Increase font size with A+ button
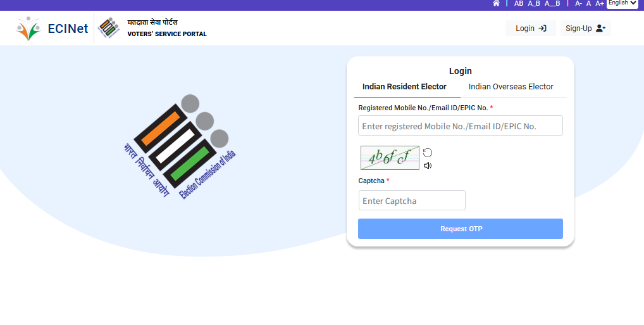 (x=600, y=3)
